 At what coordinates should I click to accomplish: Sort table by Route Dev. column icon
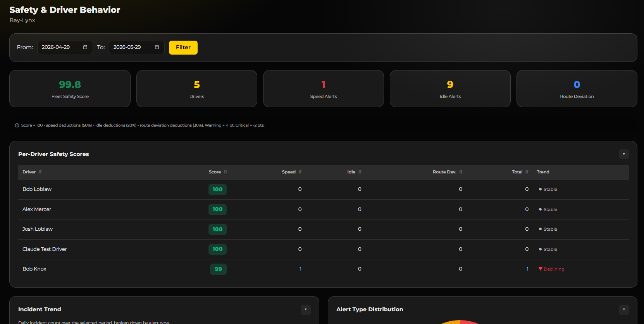point(461,172)
